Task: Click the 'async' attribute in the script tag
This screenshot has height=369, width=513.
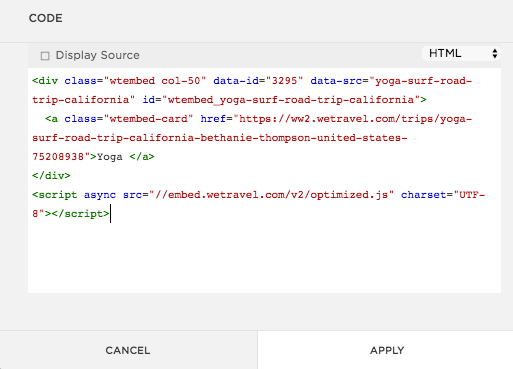Action: click(100, 195)
